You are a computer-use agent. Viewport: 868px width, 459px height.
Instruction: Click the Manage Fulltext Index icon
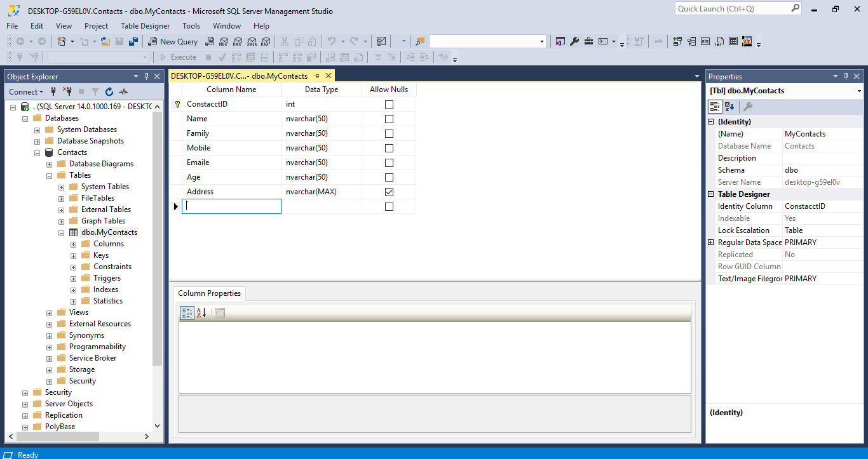(705, 41)
